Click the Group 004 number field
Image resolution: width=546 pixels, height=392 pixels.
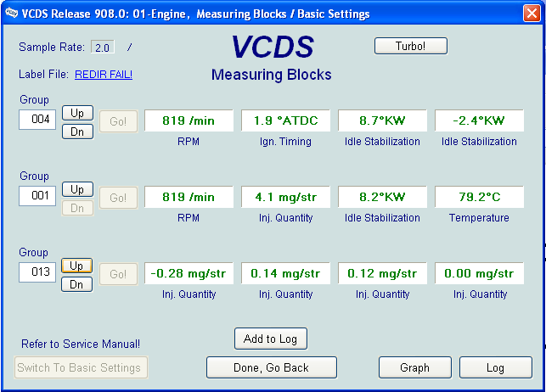[37, 120]
